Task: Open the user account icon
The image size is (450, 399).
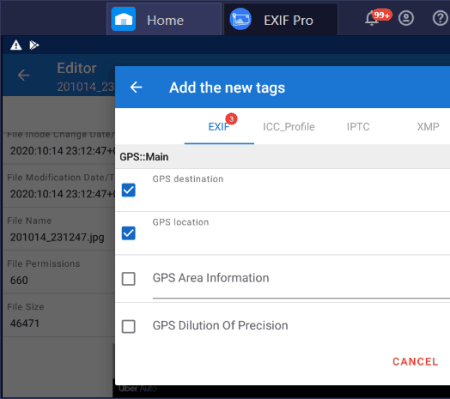Action: point(406,18)
